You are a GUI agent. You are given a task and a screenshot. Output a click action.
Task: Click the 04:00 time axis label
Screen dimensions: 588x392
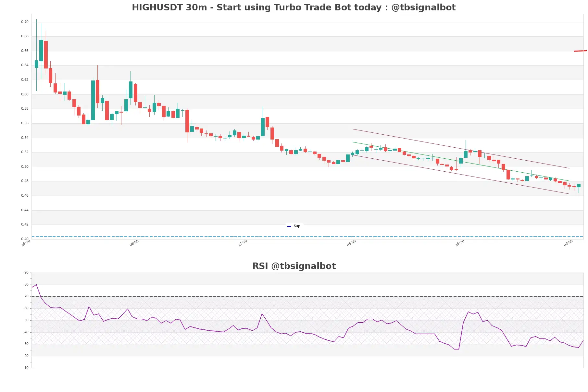[568, 243]
